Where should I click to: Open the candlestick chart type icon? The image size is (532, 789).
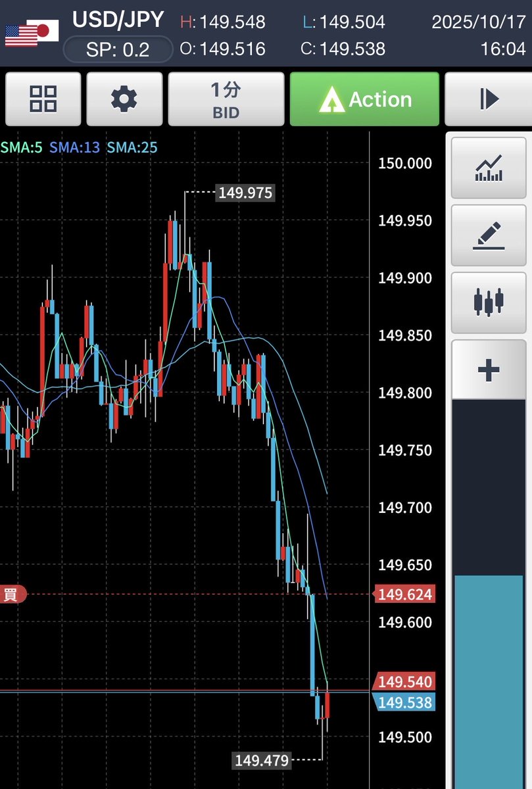coord(489,302)
